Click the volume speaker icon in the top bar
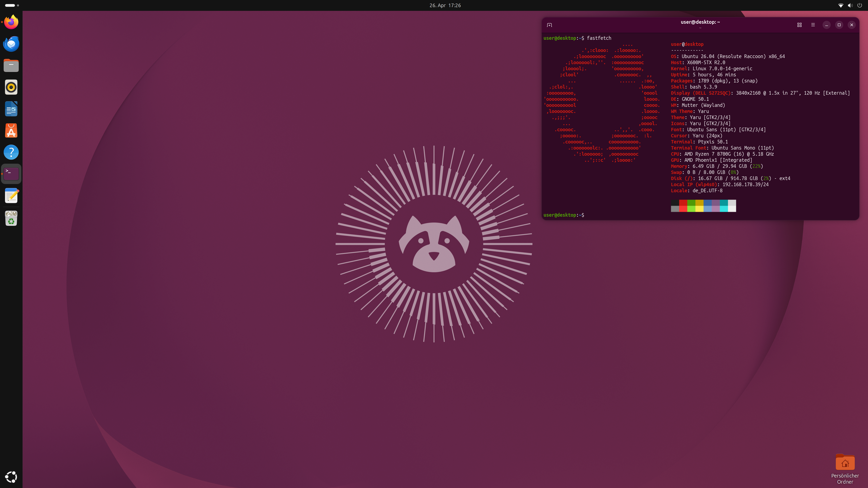Image resolution: width=868 pixels, height=488 pixels. pyautogui.click(x=850, y=5)
